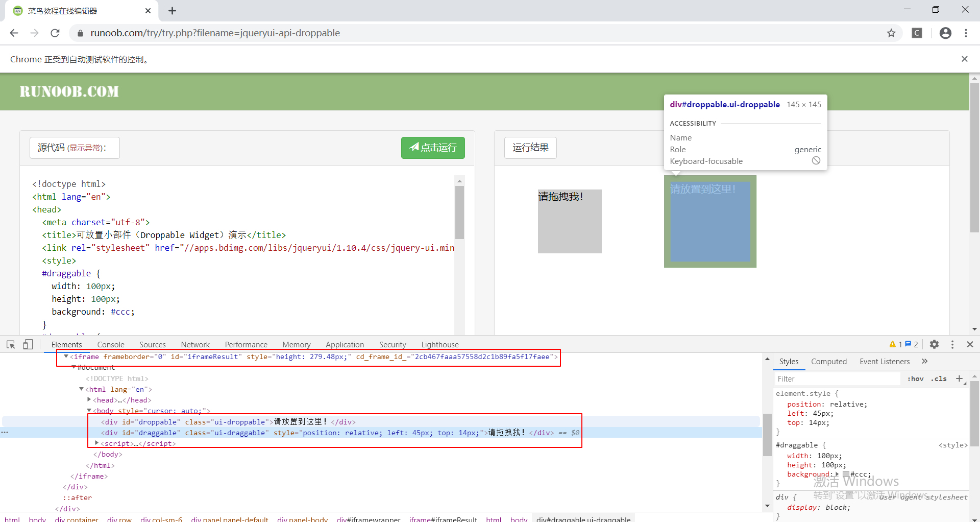Image resolution: width=980 pixels, height=522 pixels.
Task: Collapse the html lang="en" node
Action: 81,389
